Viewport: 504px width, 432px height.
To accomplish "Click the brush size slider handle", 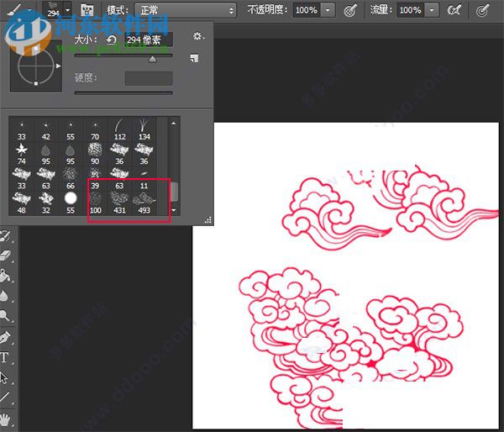I will coord(152,59).
